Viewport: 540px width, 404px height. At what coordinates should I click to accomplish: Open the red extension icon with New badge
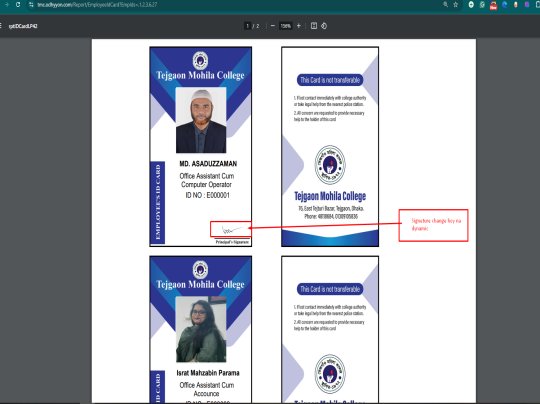tap(494, 5)
